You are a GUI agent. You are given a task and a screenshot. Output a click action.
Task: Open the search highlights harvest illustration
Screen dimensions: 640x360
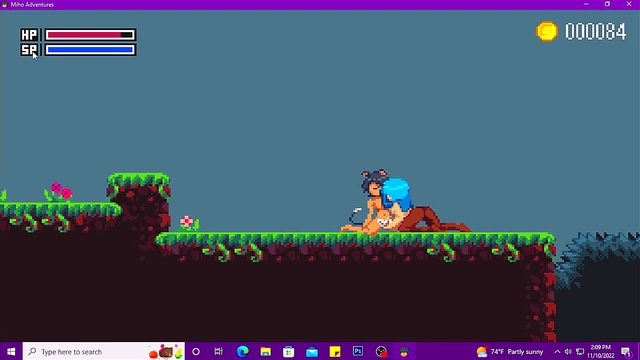[x=166, y=351]
